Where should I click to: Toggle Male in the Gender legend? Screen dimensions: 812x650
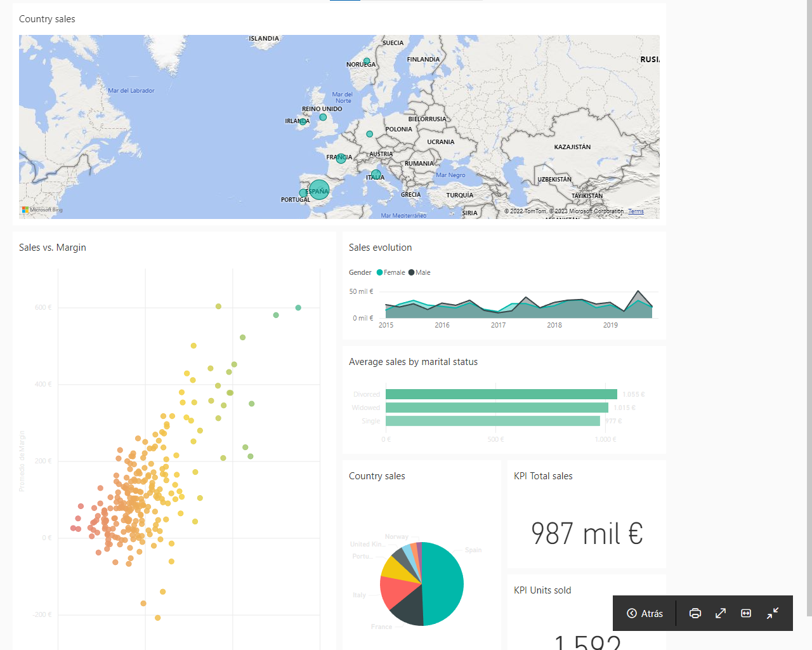(x=419, y=272)
